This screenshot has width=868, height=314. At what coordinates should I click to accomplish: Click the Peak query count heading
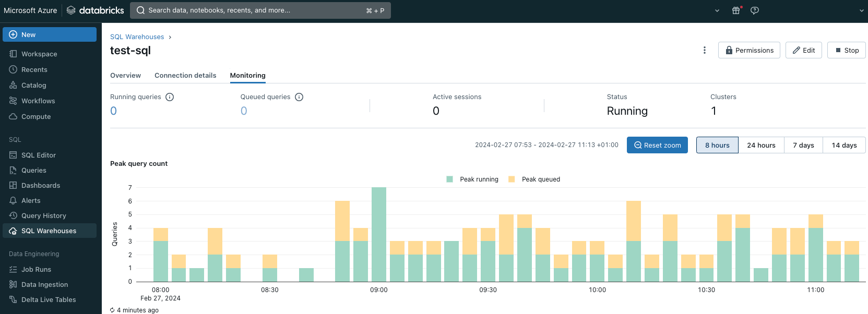pos(139,164)
